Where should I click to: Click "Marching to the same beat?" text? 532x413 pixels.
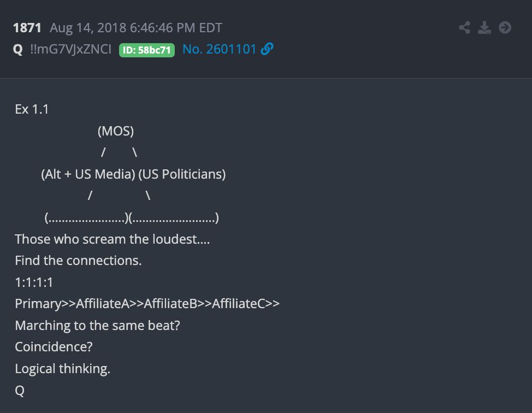click(x=97, y=326)
